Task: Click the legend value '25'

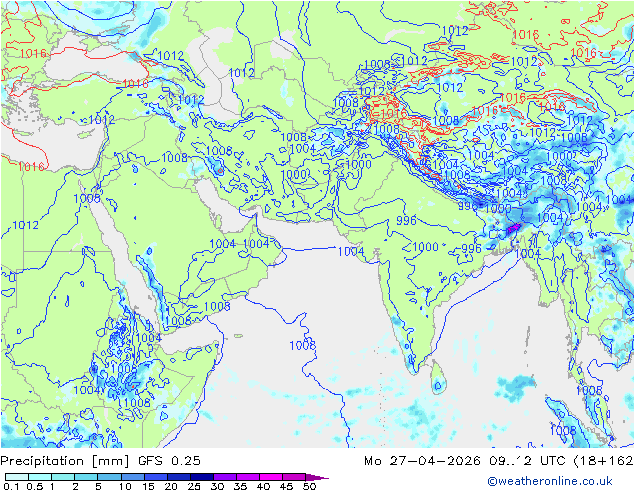Action: pos(194,486)
